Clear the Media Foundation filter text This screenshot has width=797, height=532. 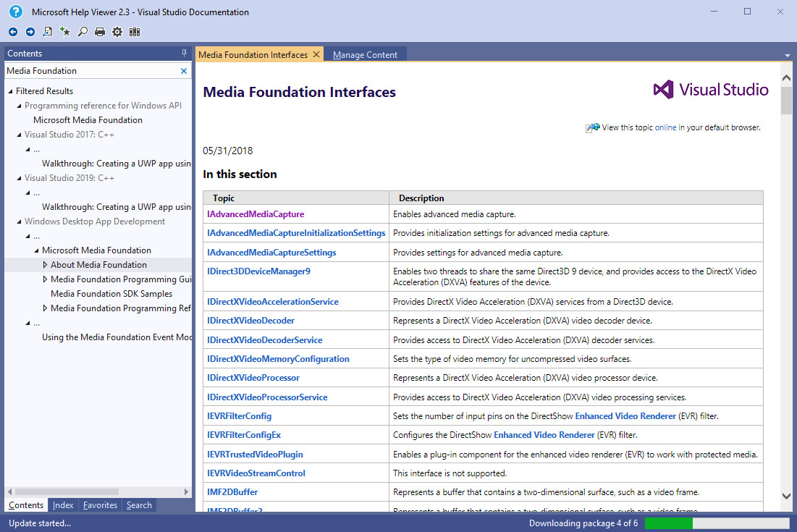tap(183, 71)
